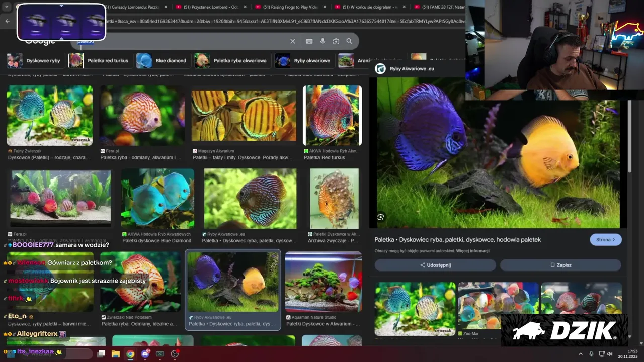The height and width of the screenshot is (362, 644).
Task: Open File Explorer from the taskbar
Action: (x=116, y=354)
